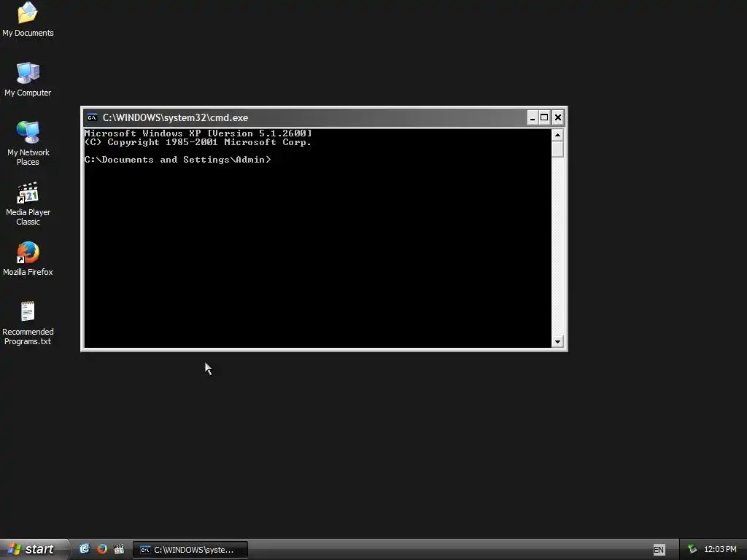The height and width of the screenshot is (560, 747).
Task: Show desktop via quick launch icon
Action: tap(85, 549)
